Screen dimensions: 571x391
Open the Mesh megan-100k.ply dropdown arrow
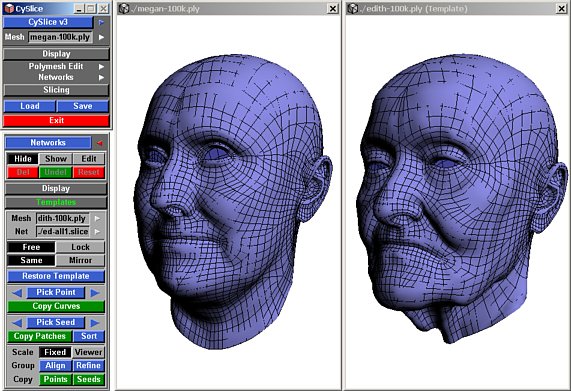(101, 37)
